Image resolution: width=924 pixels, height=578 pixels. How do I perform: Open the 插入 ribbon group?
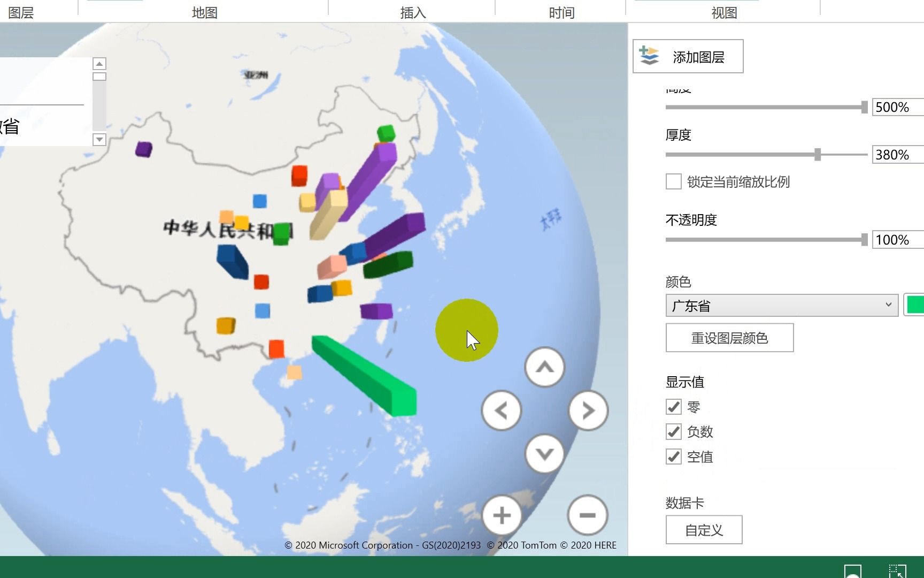point(413,13)
